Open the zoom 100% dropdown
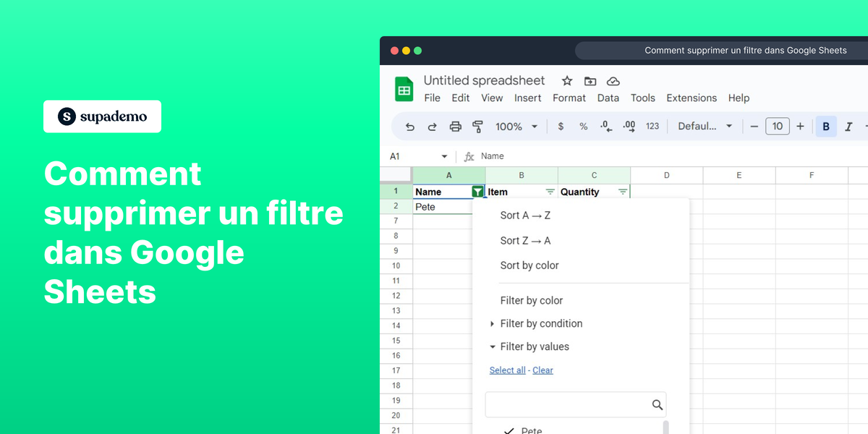868x434 pixels. [x=516, y=127]
